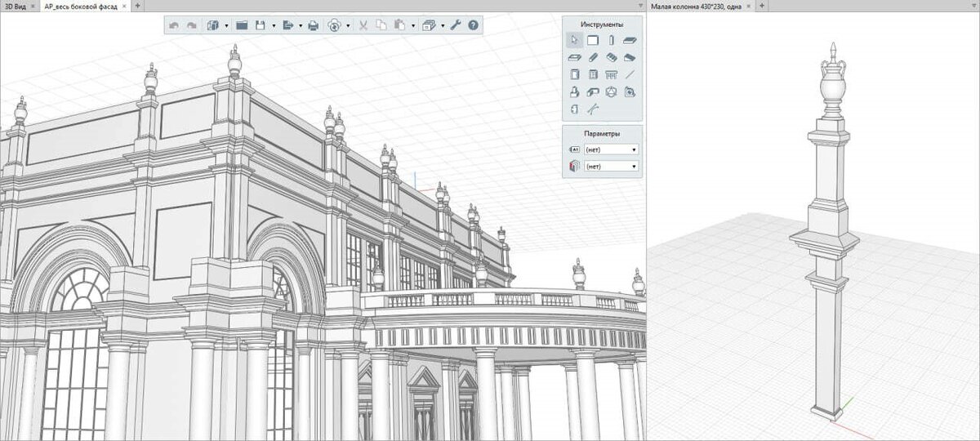Expand the first (нет) dropdown in Параметры

coord(611,150)
